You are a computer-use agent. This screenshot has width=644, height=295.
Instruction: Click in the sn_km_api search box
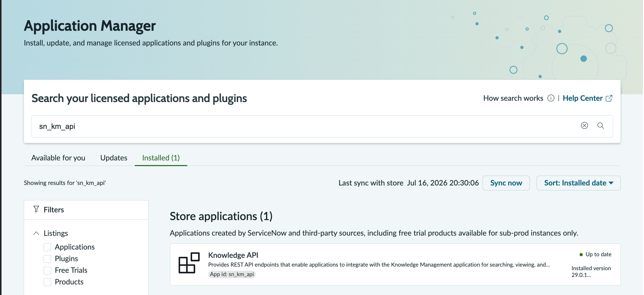pyautogui.click(x=322, y=126)
